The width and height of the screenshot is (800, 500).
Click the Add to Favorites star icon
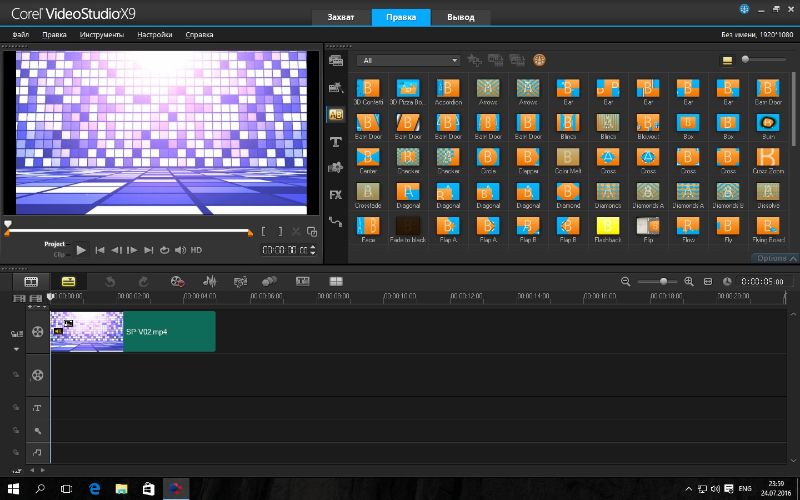pos(474,60)
